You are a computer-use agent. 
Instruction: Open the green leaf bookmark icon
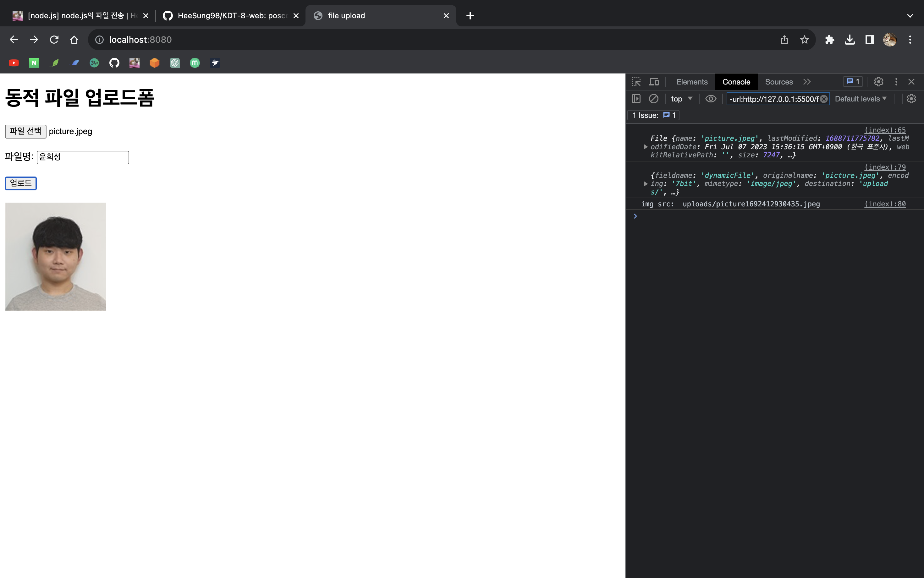pyautogui.click(x=54, y=63)
